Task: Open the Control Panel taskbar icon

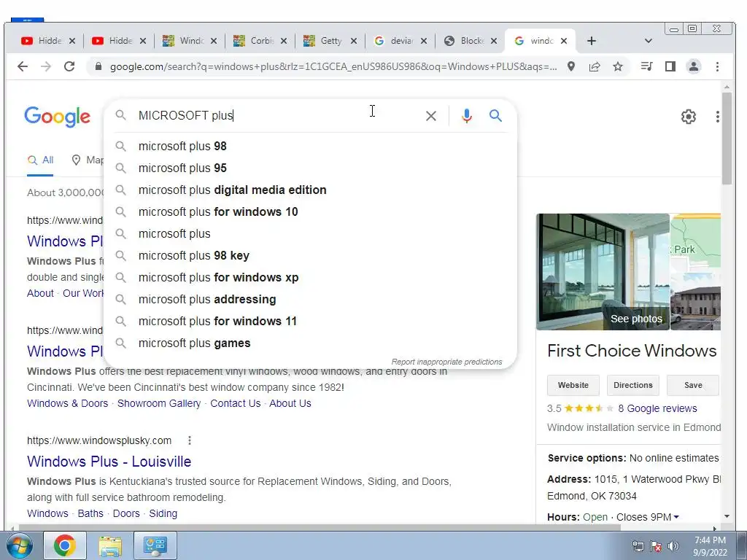Action: click(155, 545)
